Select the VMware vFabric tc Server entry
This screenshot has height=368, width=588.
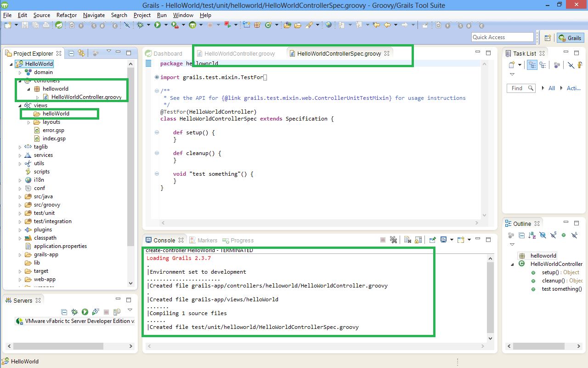click(75, 321)
